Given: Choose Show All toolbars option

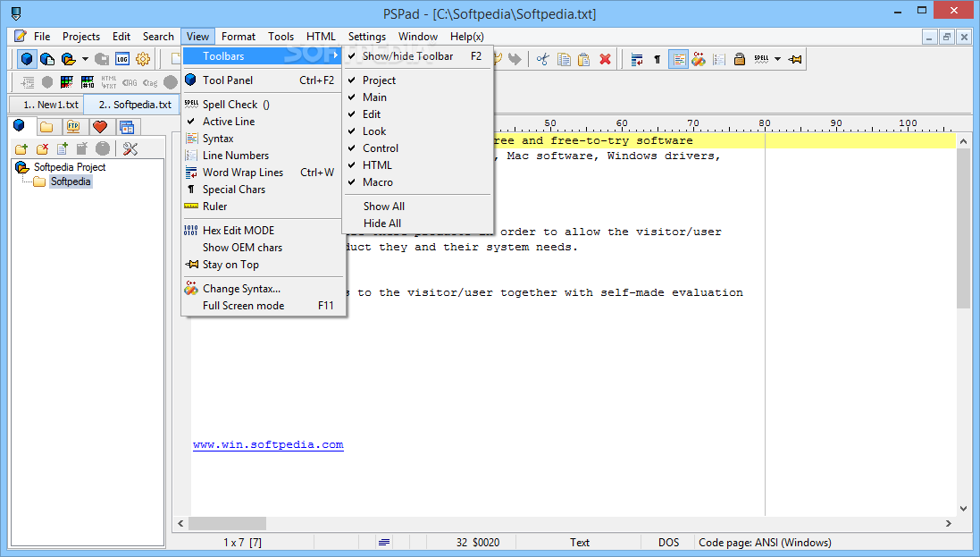Looking at the screenshot, I should 417,206.
